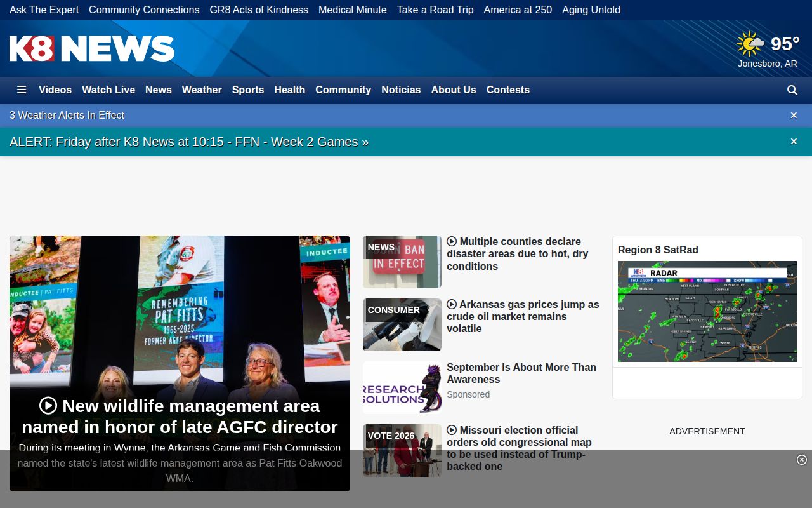This screenshot has width=812, height=508.
Task: Play the Arkansas gas prices video
Action: pyautogui.click(x=452, y=304)
